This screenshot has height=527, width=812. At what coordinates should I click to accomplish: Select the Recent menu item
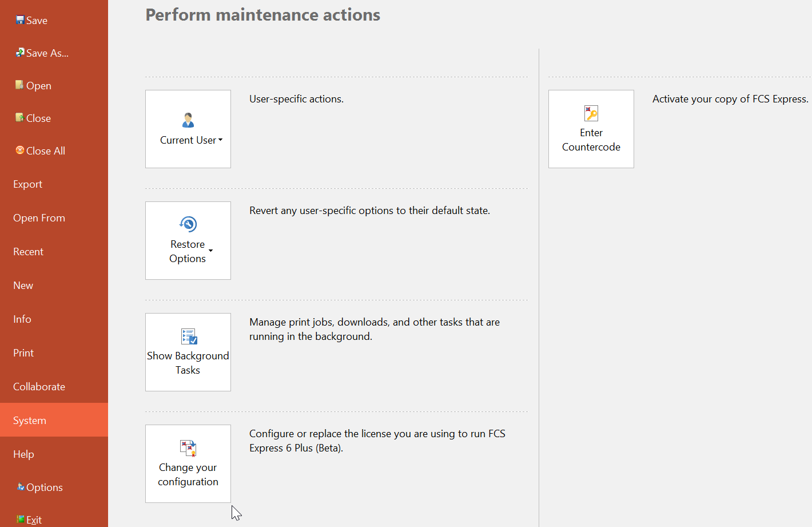(x=28, y=252)
